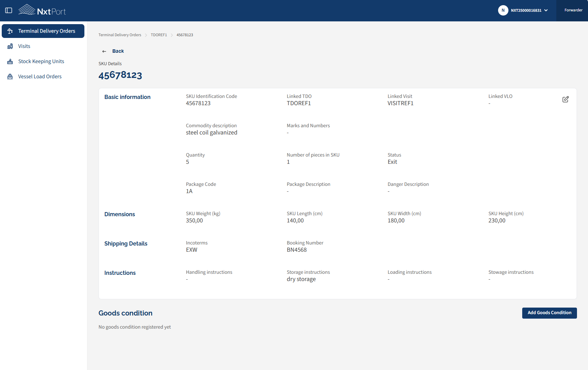Viewport: 588px width, 370px height.
Task: Click storage instructions value 'dry storage'
Action: 301,279
